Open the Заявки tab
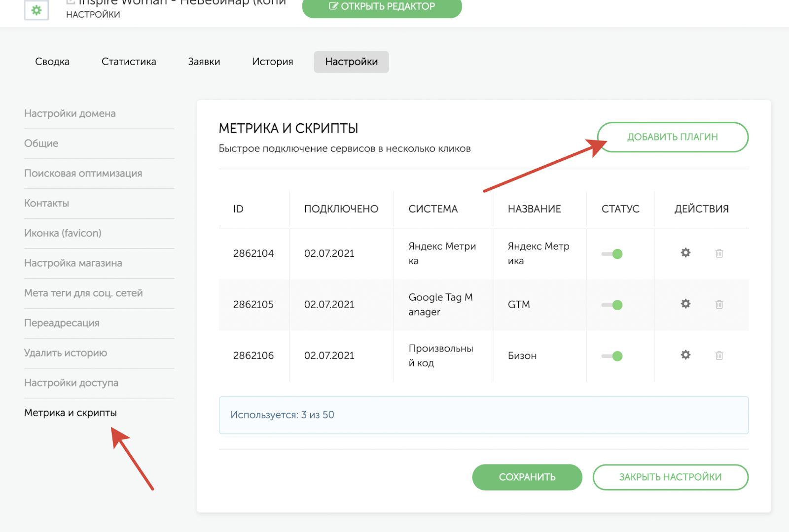Screen dimensions: 789x532 click(x=204, y=62)
